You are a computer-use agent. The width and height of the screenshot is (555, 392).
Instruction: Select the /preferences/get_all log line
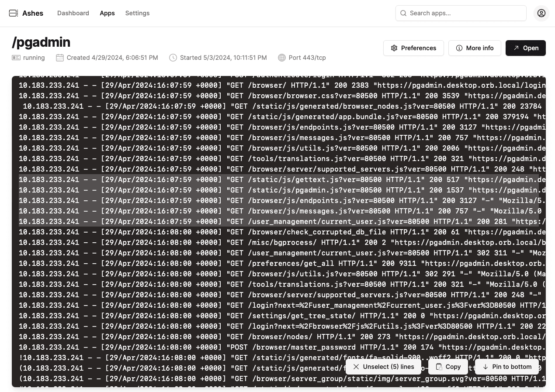point(279,263)
